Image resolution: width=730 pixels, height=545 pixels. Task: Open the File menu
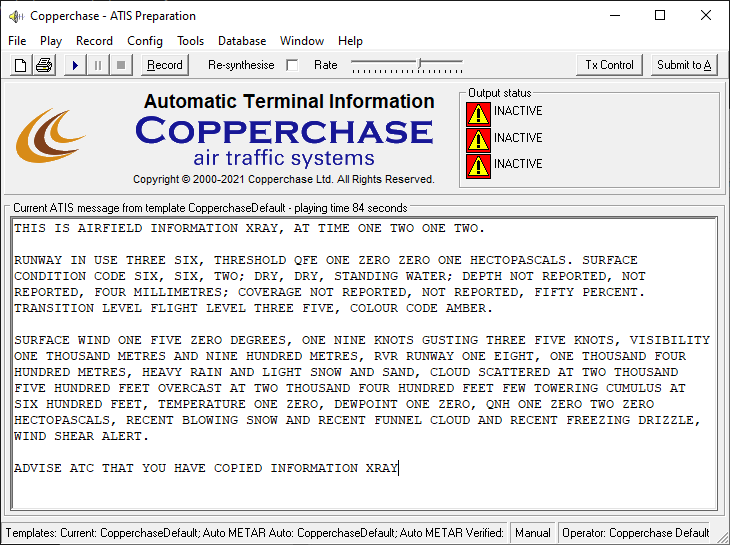coord(17,41)
